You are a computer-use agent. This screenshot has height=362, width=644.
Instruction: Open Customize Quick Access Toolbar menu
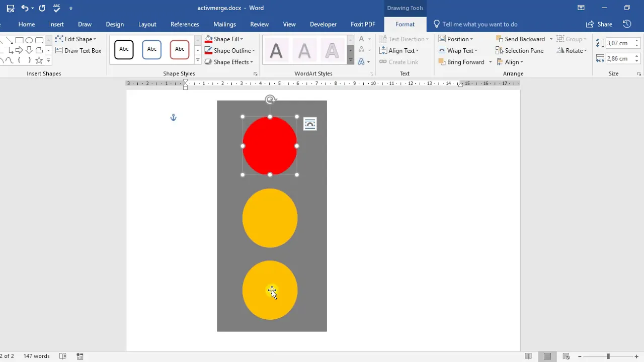(x=71, y=9)
